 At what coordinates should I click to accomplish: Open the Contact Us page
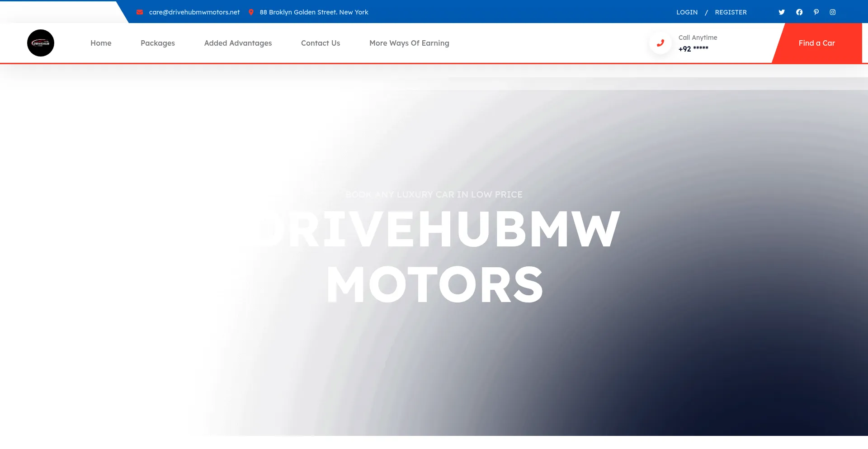coord(320,43)
